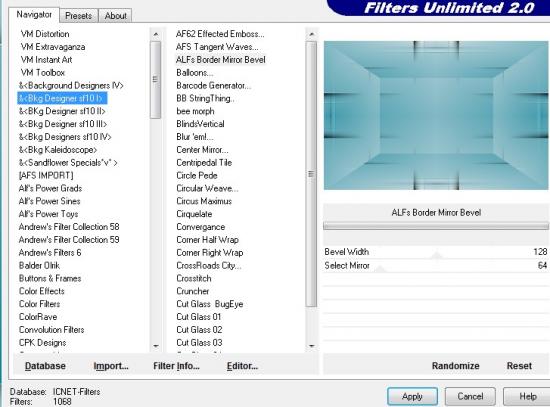Select the Navigator tab

click(x=34, y=15)
